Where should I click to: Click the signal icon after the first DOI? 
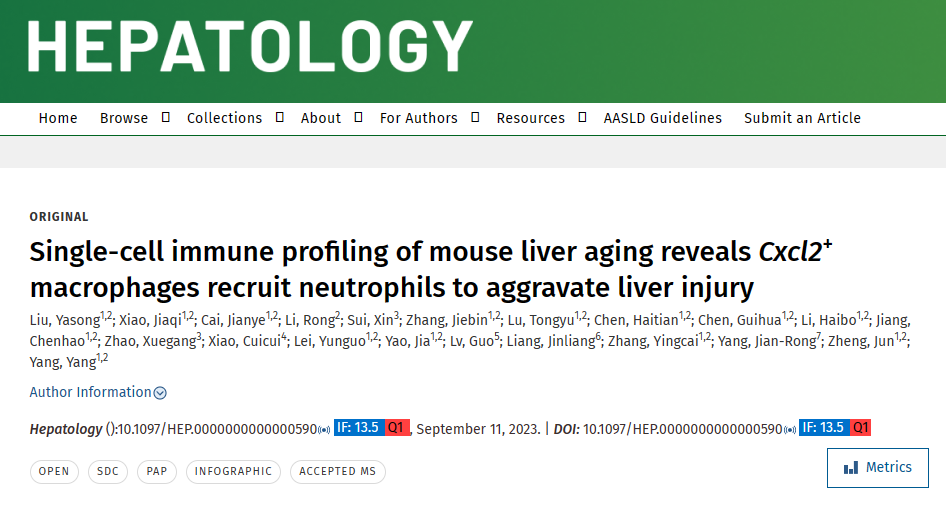coord(325,429)
